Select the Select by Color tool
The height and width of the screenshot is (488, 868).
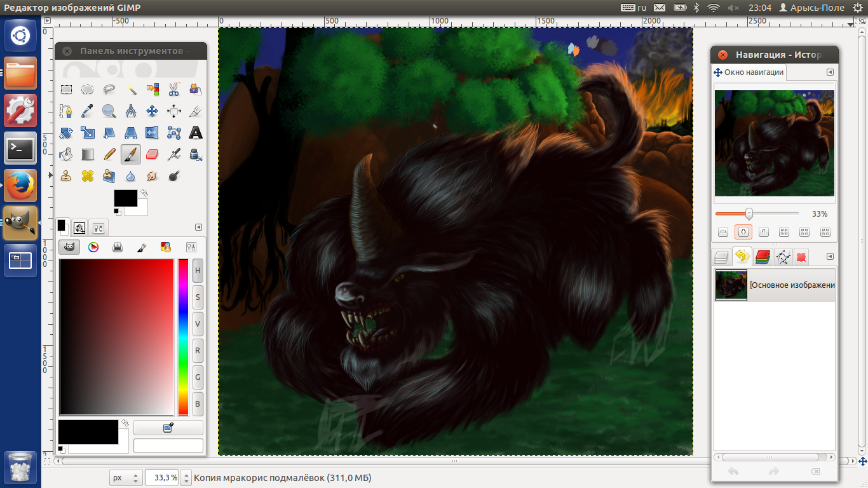[x=153, y=90]
